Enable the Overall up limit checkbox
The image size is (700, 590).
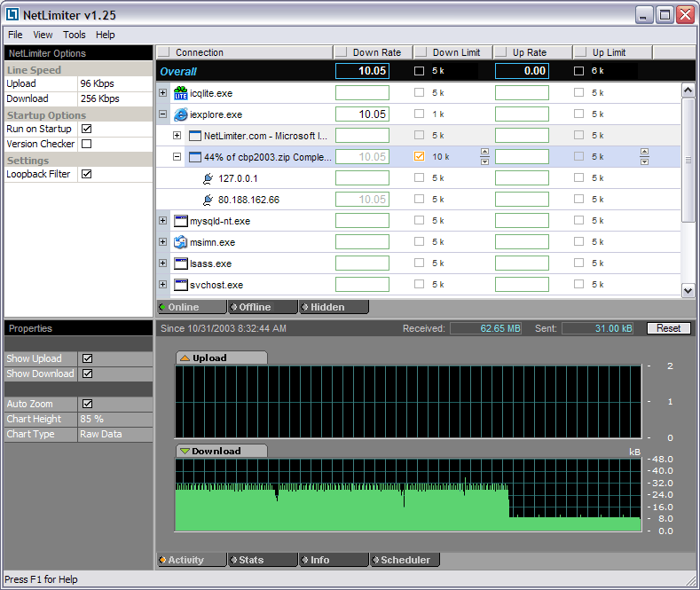tap(578, 71)
